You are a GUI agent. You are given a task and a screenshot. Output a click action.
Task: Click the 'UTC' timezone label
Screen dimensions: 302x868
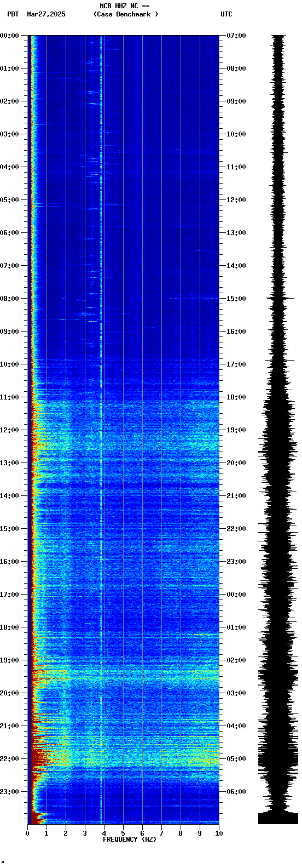[x=226, y=14]
